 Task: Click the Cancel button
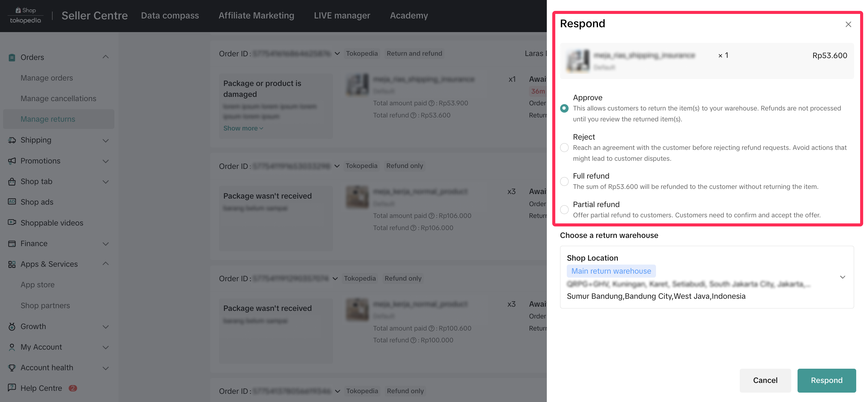click(x=765, y=380)
